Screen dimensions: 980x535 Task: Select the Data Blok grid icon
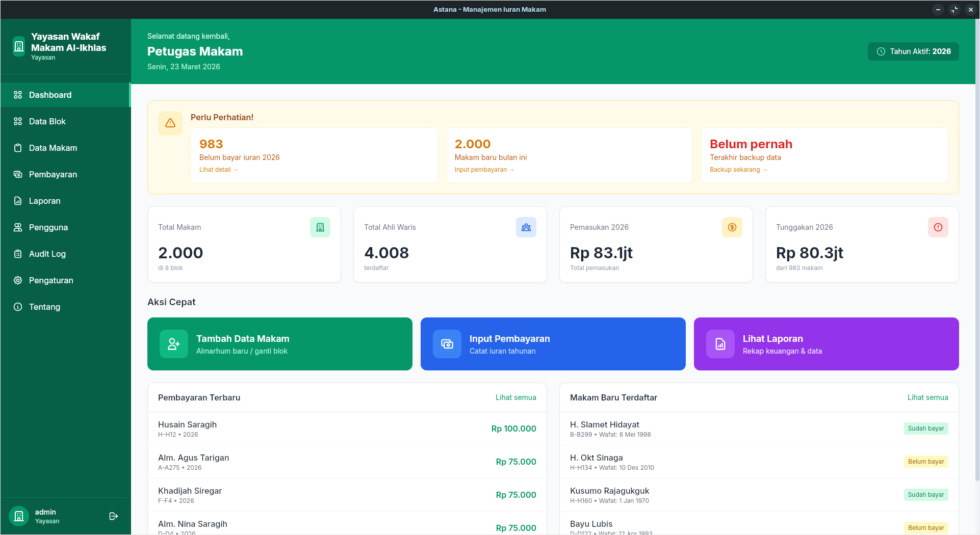18,121
